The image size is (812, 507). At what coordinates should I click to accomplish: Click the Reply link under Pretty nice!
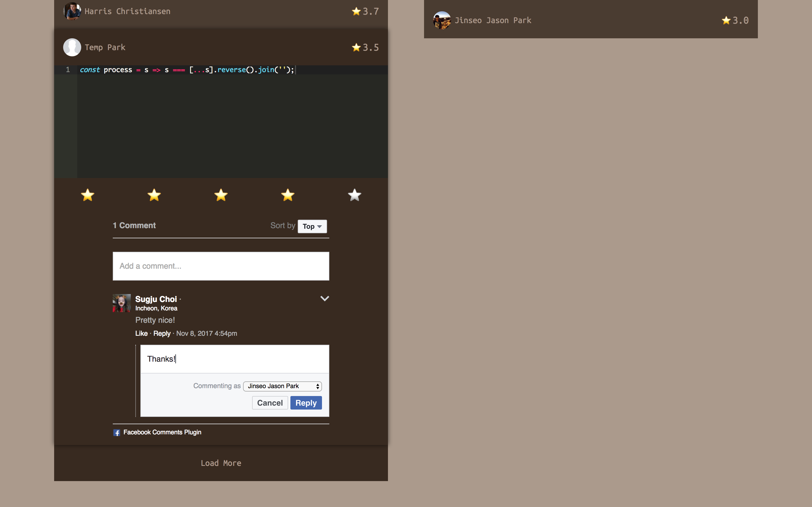(162, 333)
